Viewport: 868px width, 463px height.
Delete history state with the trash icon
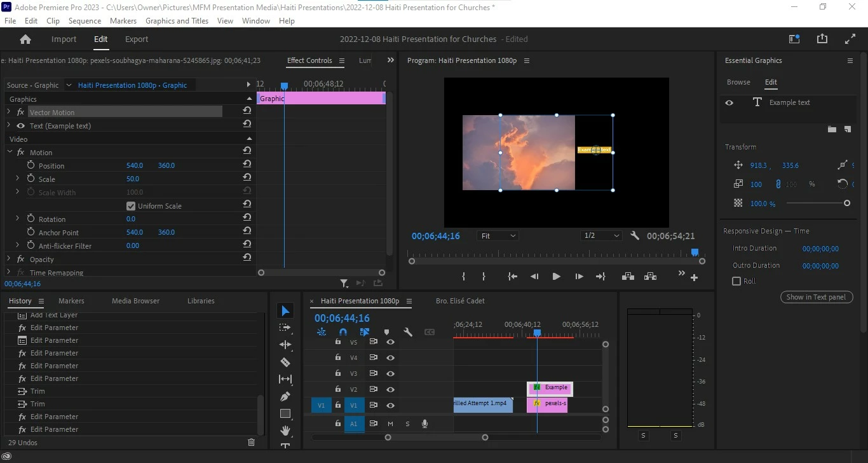251,442
